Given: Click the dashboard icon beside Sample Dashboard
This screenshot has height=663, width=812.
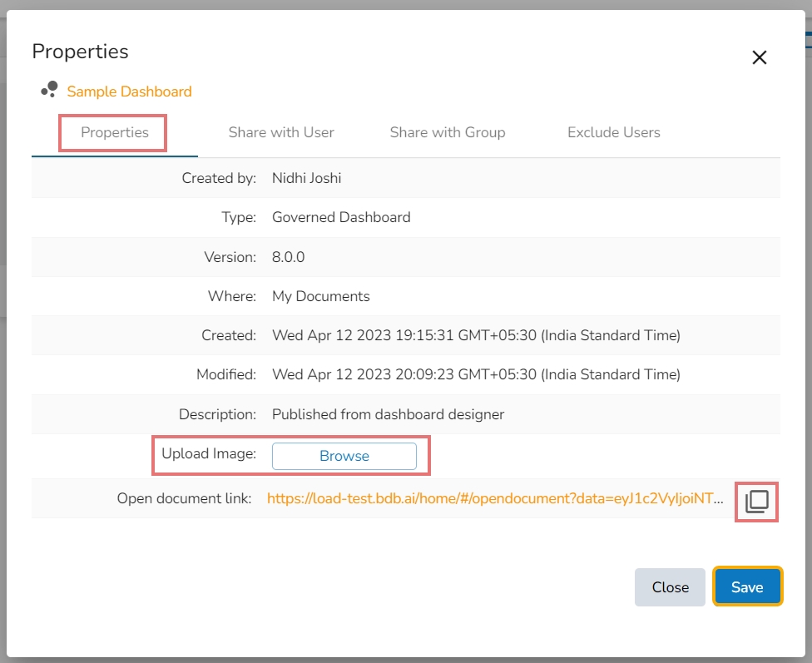Looking at the screenshot, I should tap(49, 90).
